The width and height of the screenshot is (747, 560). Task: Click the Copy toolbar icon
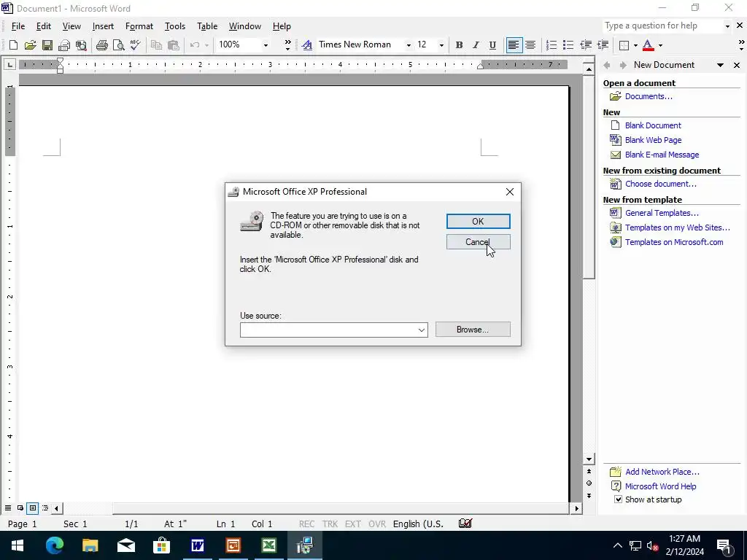point(156,45)
